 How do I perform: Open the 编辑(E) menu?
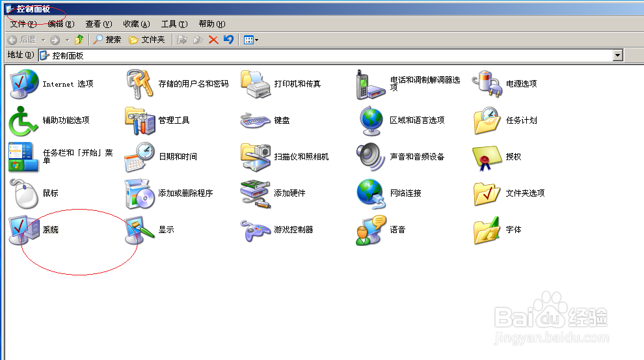[x=60, y=24]
